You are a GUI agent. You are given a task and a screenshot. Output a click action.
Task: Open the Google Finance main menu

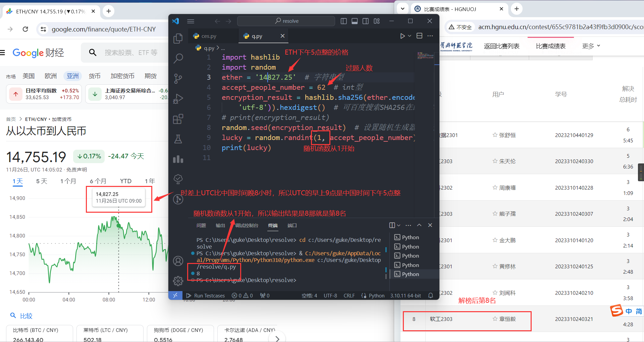coord(3,53)
